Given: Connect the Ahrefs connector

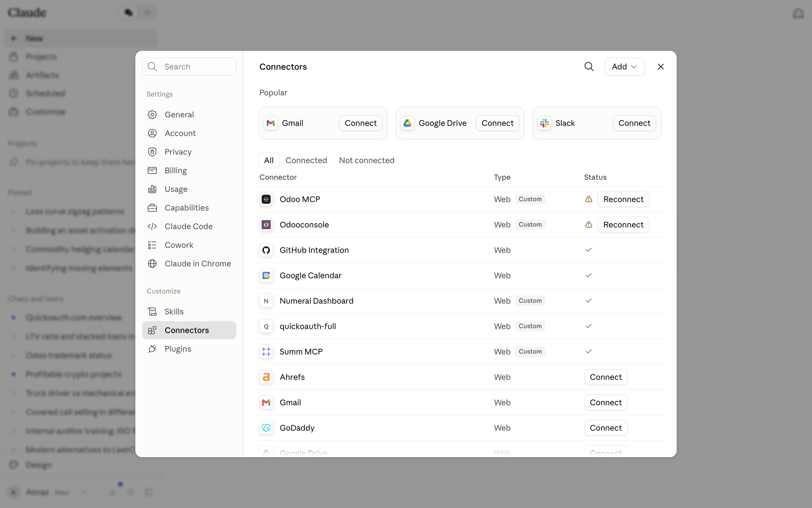Looking at the screenshot, I should pyautogui.click(x=606, y=377).
